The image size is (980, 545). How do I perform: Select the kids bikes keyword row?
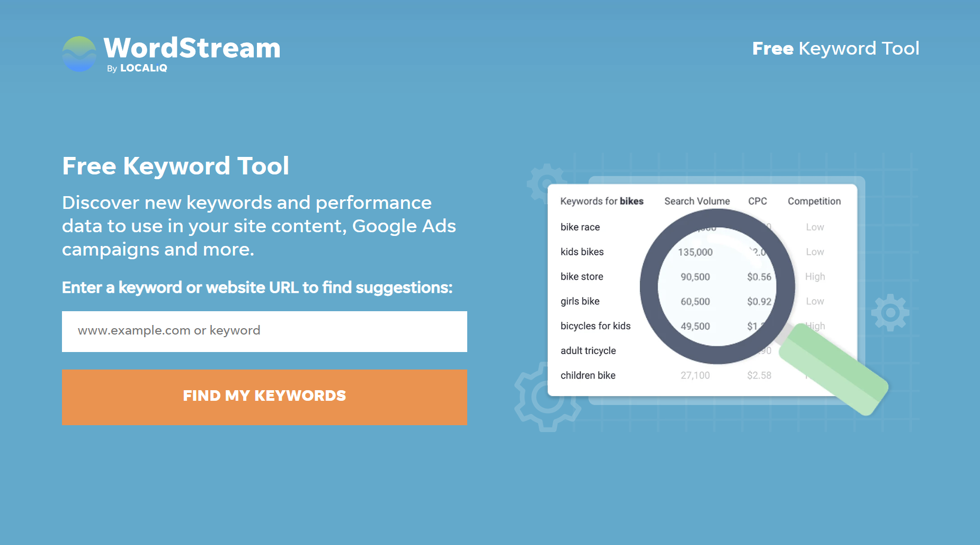702,252
